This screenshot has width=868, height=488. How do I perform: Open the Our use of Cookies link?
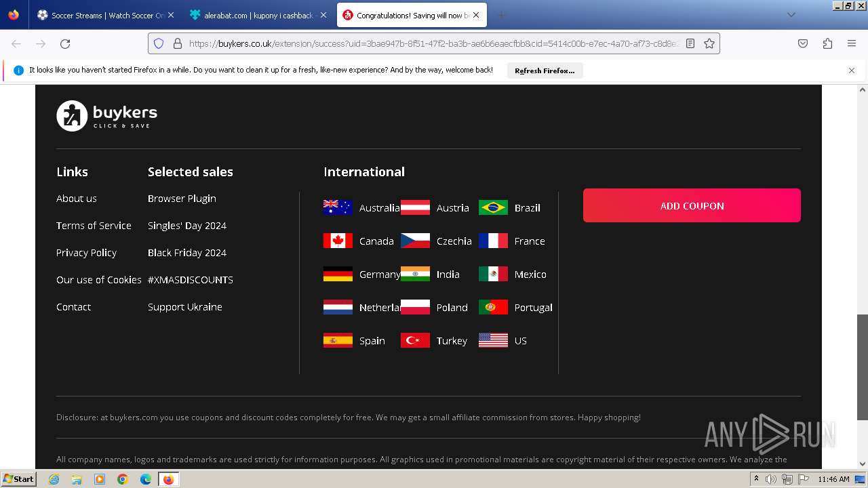click(99, 280)
